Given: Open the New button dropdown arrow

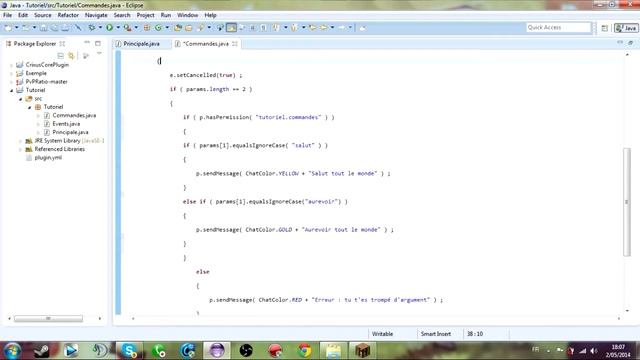Looking at the screenshot, I should coord(17,28).
